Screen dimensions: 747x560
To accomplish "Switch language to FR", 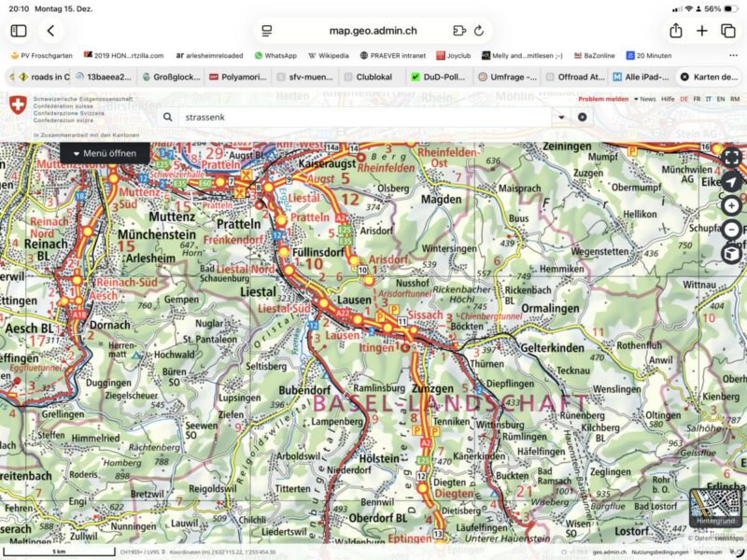I will click(x=695, y=98).
